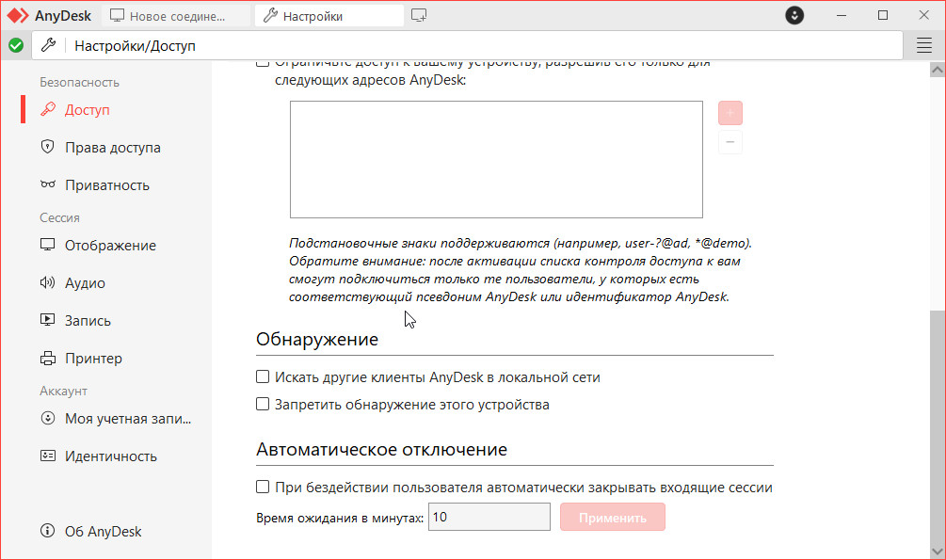Enable Искать другие клиенты AnyDesk checkbox
The width and height of the screenshot is (946, 560).
[x=264, y=377]
